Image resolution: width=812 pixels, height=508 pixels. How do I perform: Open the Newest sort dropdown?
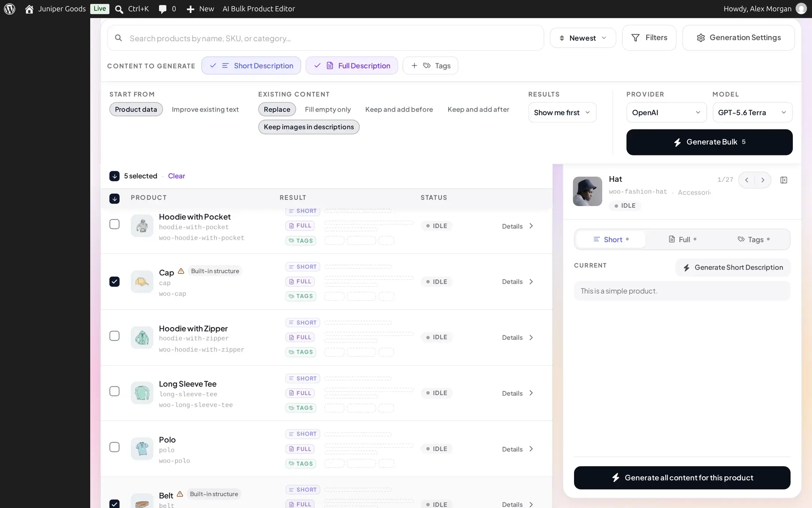(583, 38)
